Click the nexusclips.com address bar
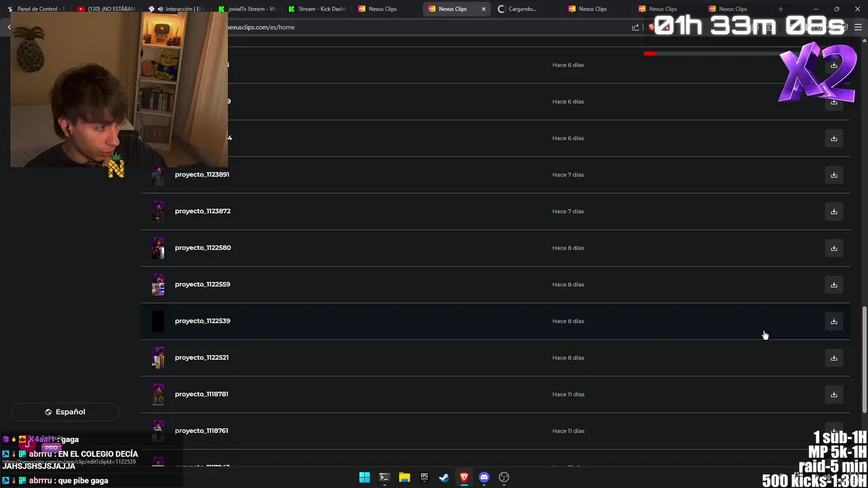The width and height of the screenshot is (868, 488). pyautogui.click(x=420, y=27)
